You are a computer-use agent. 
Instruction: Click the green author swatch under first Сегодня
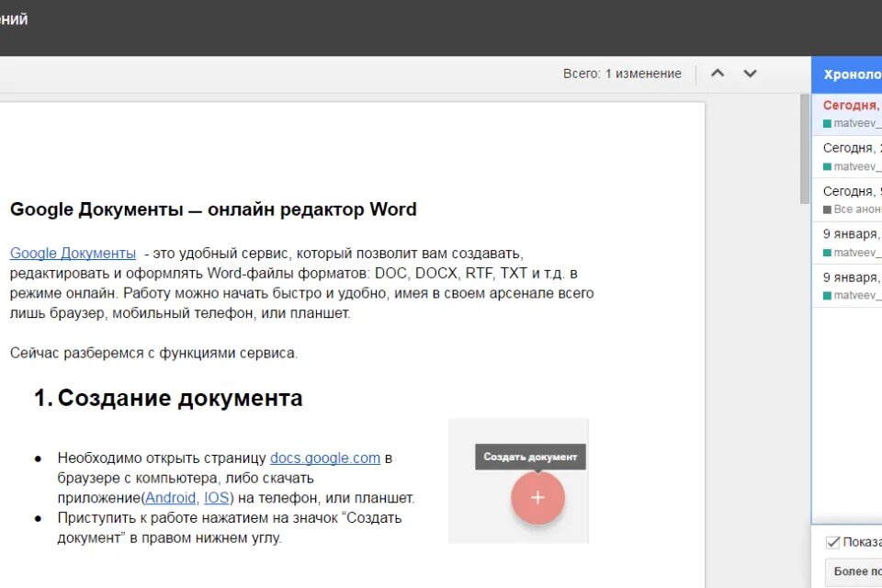tap(827, 124)
